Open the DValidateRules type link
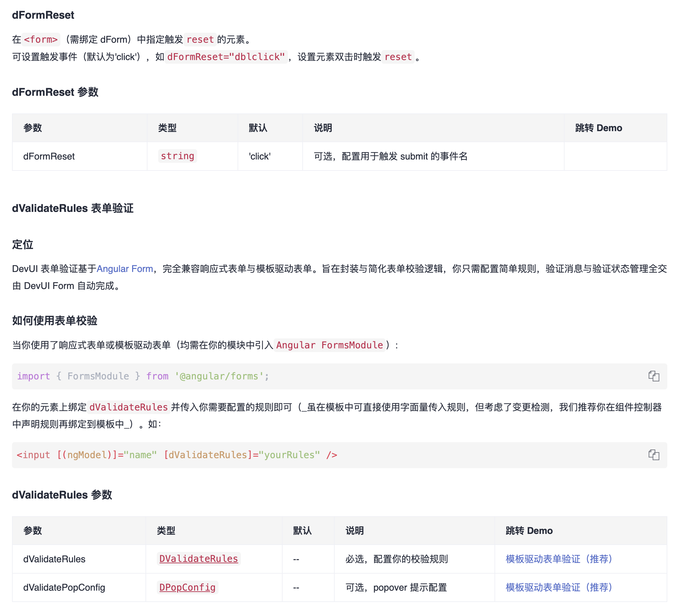The height and width of the screenshot is (616, 678). pos(199,559)
